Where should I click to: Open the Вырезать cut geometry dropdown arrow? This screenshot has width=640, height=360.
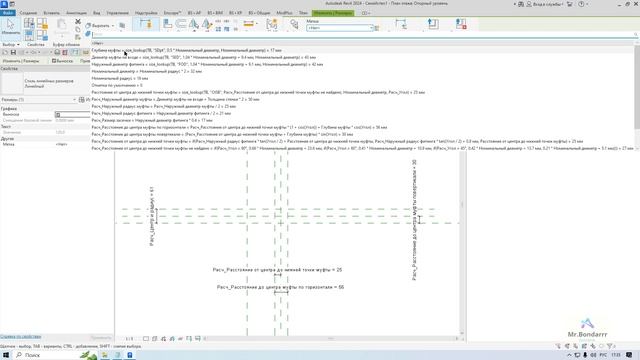(x=113, y=26)
